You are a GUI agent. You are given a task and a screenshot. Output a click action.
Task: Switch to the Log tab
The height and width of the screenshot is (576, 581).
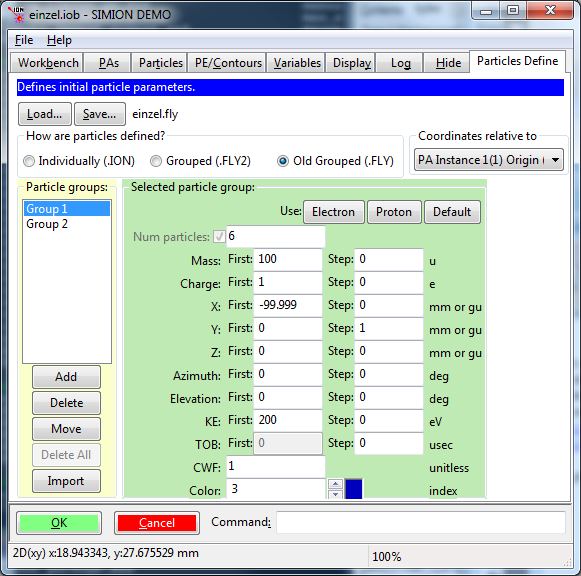pos(400,63)
